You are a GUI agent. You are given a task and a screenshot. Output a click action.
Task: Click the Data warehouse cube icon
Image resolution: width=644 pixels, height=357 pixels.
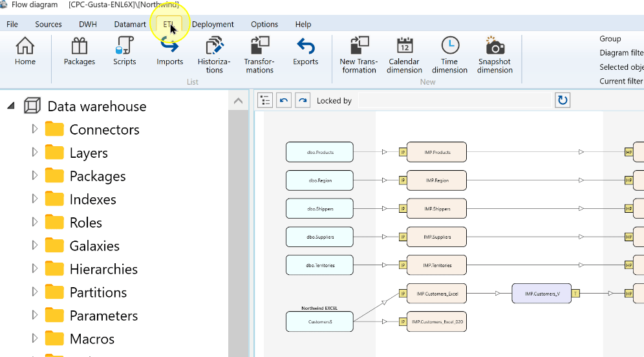click(x=32, y=106)
